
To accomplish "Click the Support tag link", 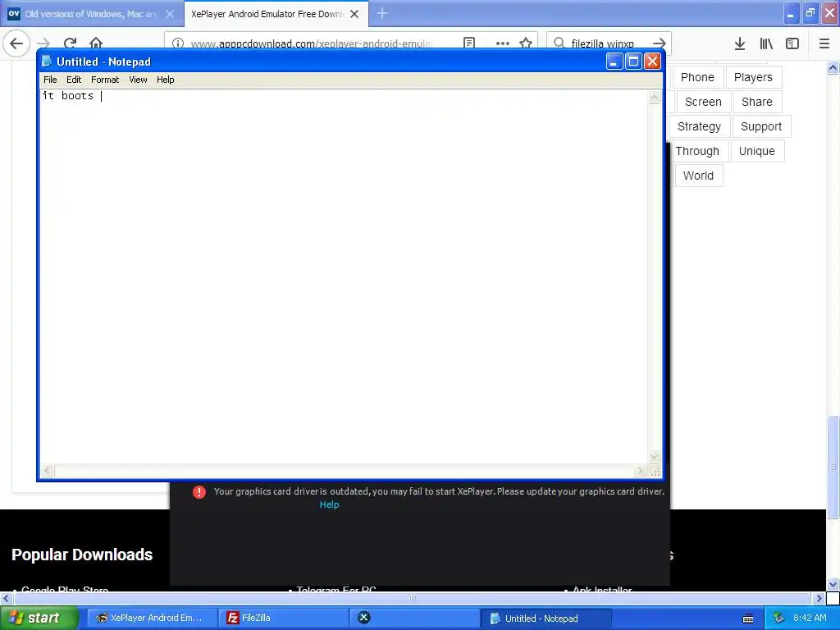I will (761, 126).
